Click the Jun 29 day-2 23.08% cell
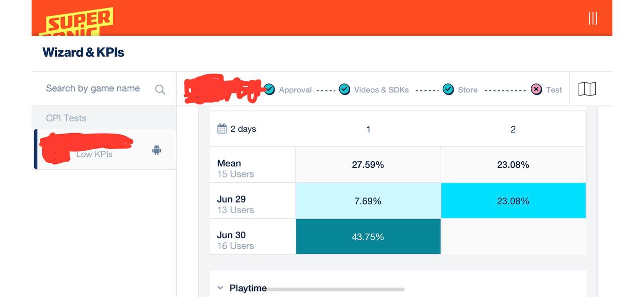 (x=513, y=201)
